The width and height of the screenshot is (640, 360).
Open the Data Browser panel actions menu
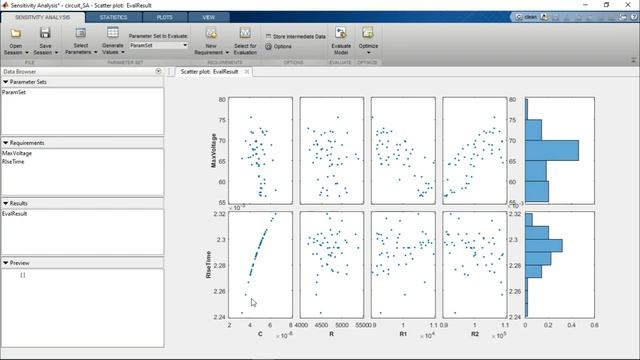pos(158,71)
